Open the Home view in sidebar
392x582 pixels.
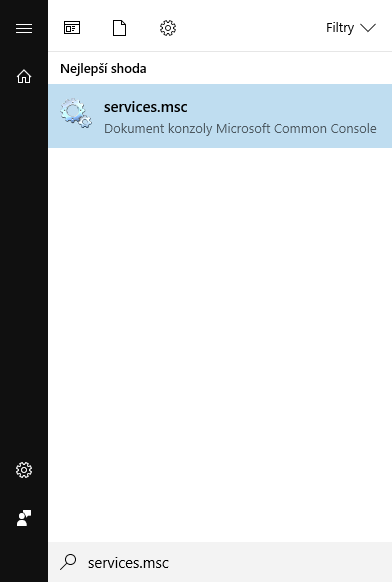click(x=24, y=76)
